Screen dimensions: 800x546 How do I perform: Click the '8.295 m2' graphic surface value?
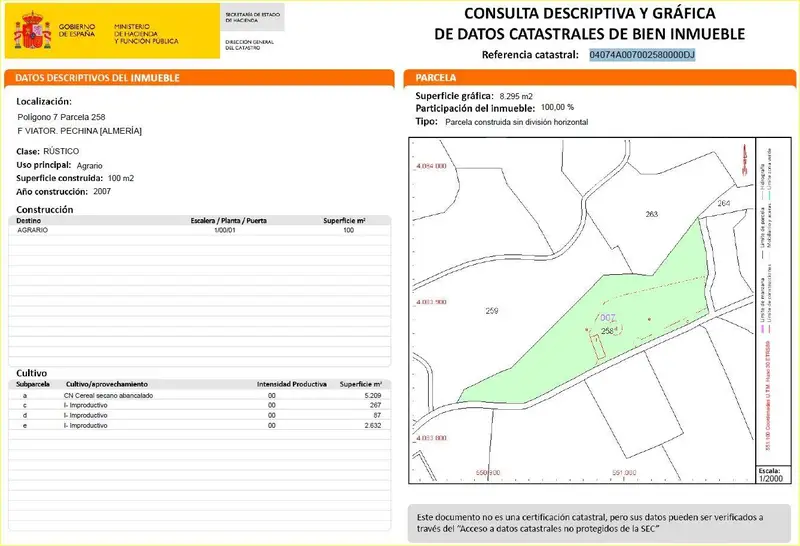[x=516, y=96]
